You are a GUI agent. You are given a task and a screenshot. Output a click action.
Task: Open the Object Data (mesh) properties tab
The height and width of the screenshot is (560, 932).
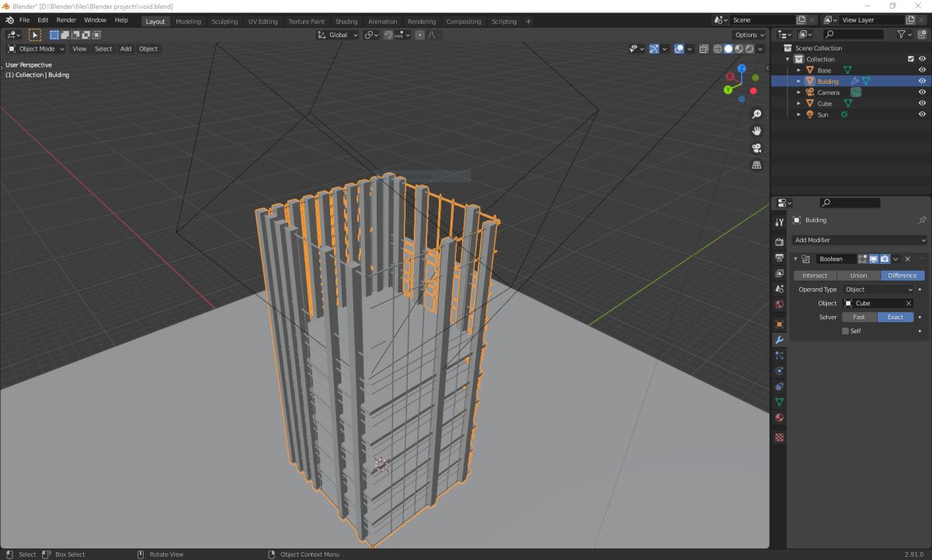779,402
